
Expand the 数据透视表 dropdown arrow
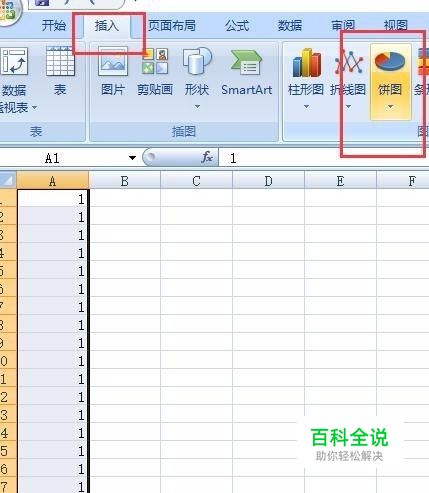coord(34,108)
